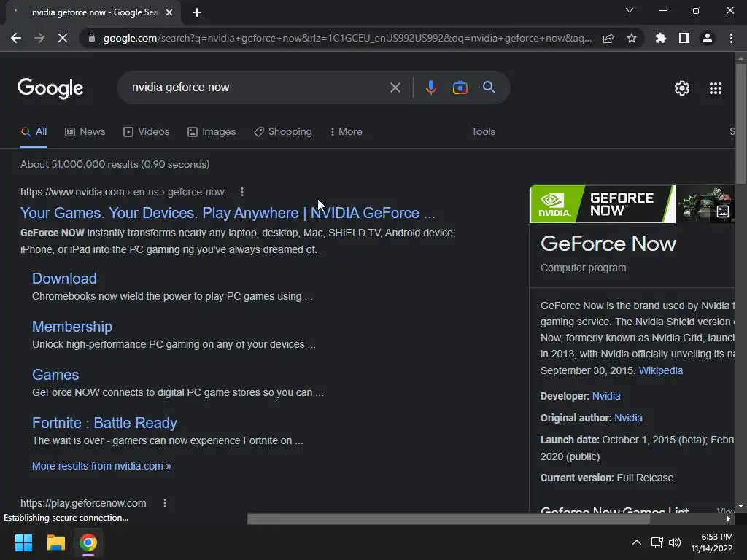Open the network tray icon
The height and width of the screenshot is (560, 747).
657,542
